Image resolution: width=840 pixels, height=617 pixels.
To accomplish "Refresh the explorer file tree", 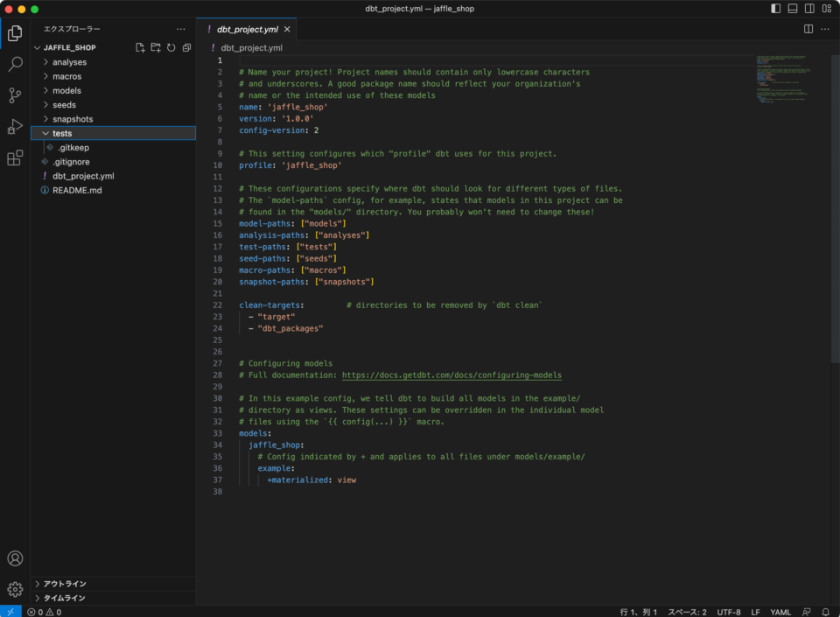I will 171,47.
